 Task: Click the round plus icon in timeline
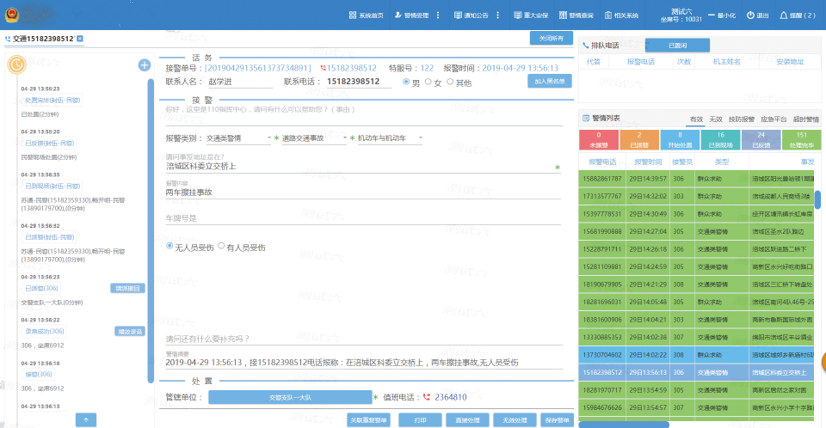[144, 65]
